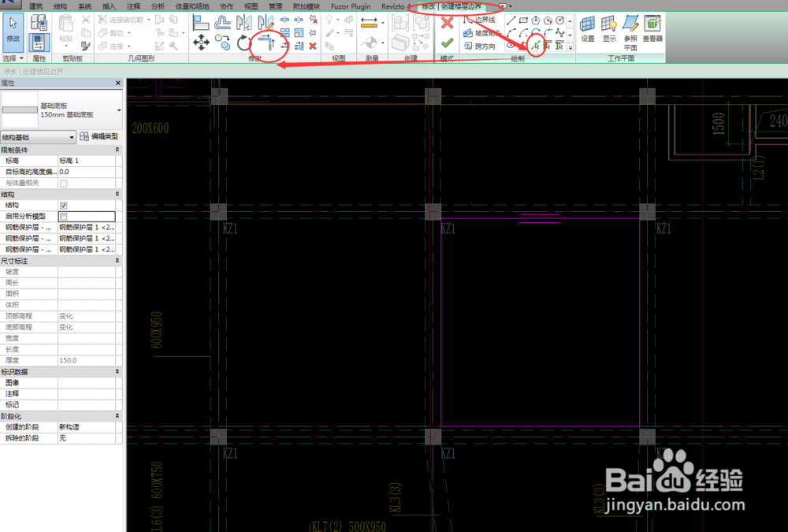Open the 选择 (Select) dropdown
The height and width of the screenshot is (532, 788).
(x=13, y=58)
